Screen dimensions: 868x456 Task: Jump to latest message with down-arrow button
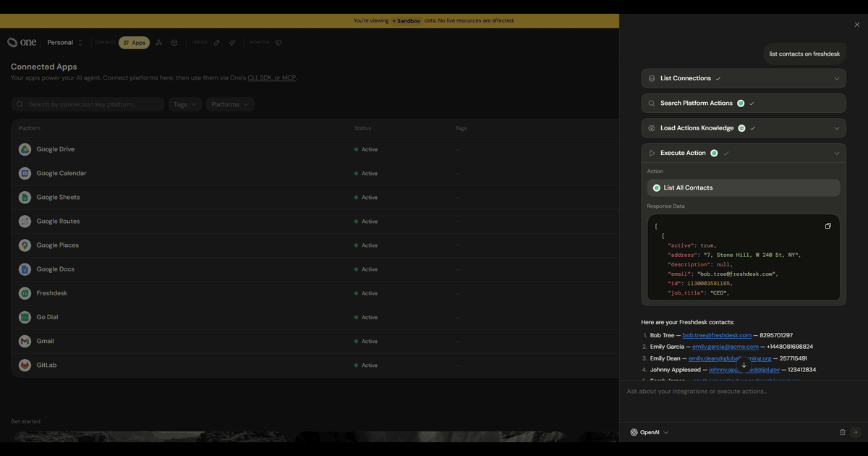[744, 365]
